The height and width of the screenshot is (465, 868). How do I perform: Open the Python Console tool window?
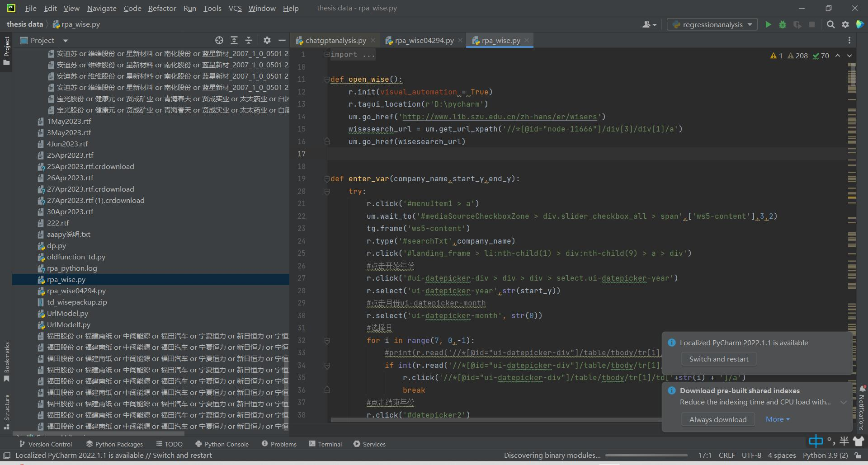coord(222,444)
